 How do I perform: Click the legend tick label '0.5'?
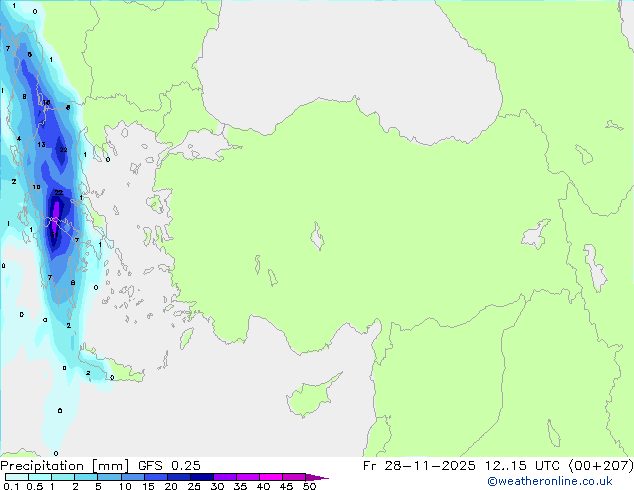[35, 486]
